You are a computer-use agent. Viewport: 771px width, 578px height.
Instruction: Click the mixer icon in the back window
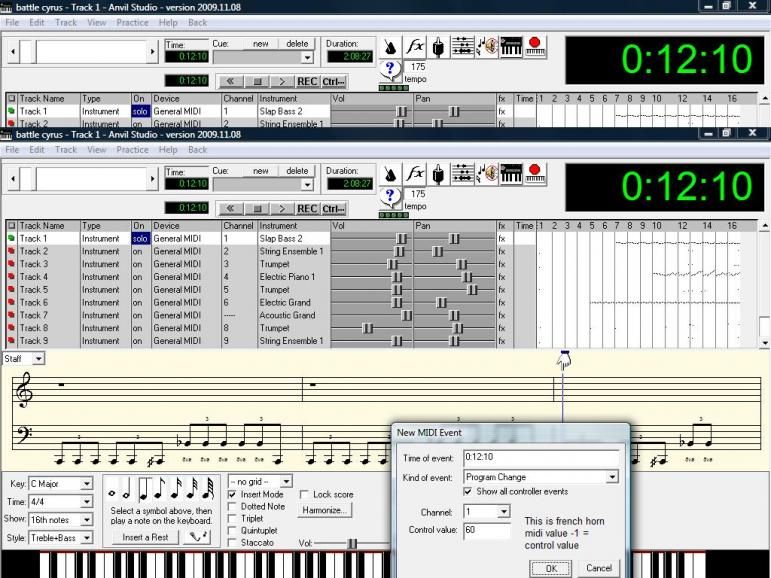pos(462,47)
